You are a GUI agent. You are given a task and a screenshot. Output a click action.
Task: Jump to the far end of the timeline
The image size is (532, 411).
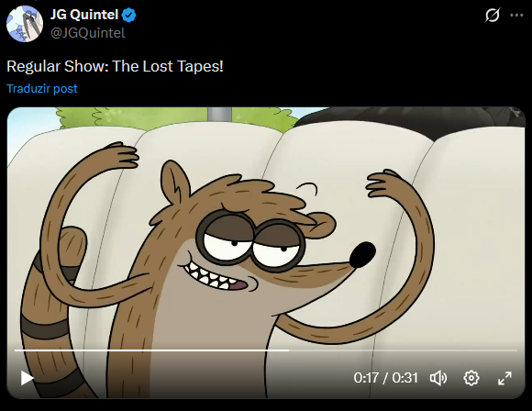[516, 350]
